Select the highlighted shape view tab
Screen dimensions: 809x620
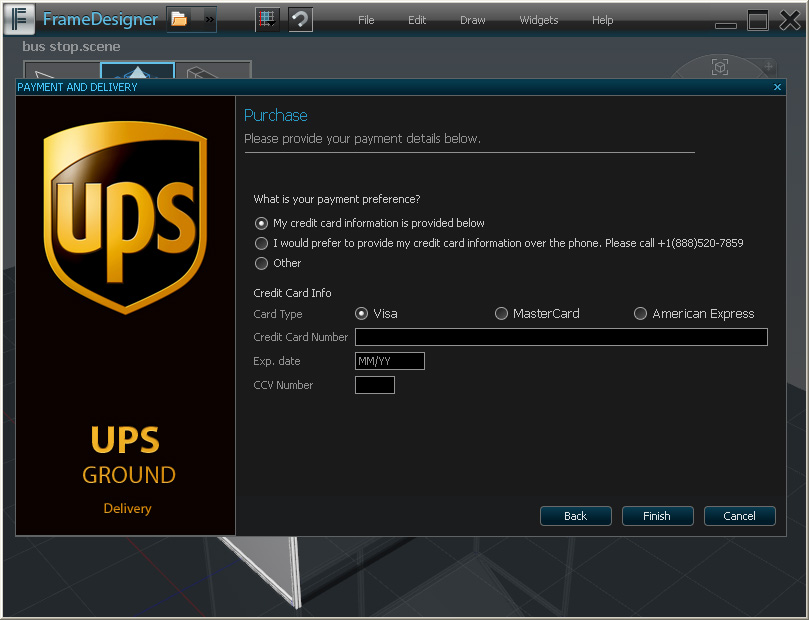coord(137,71)
